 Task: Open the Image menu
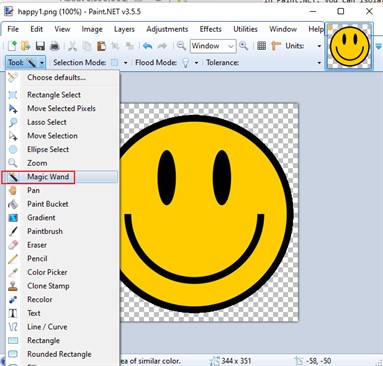point(92,29)
